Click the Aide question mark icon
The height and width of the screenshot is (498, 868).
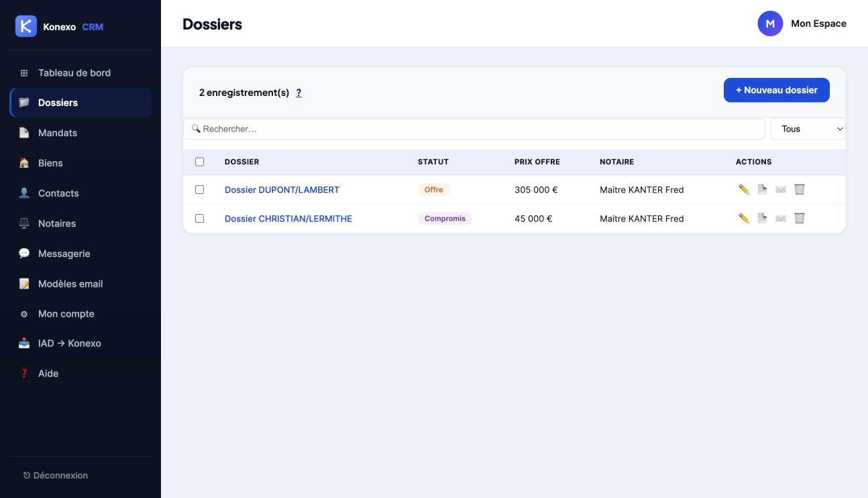click(24, 374)
